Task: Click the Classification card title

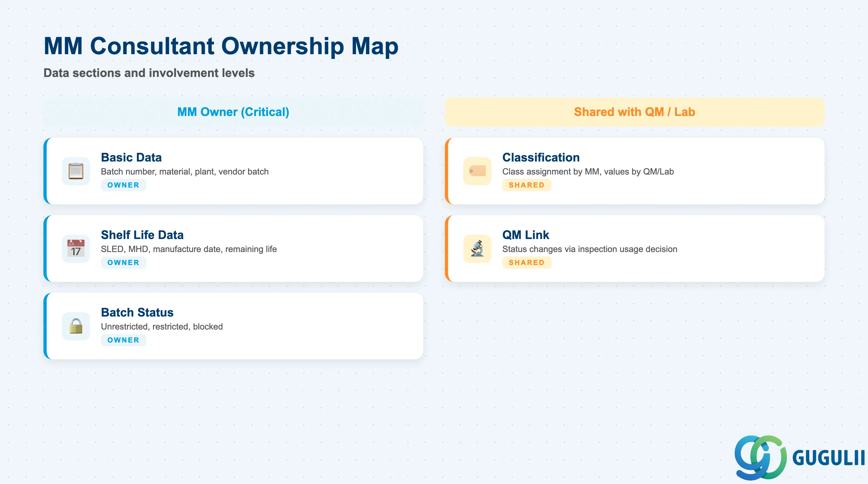Action: pos(541,157)
